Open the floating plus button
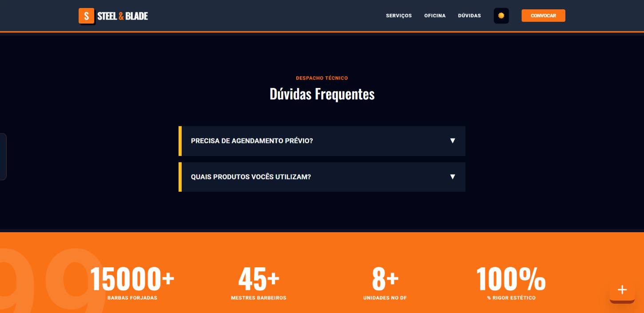The height and width of the screenshot is (313, 644). point(622,290)
